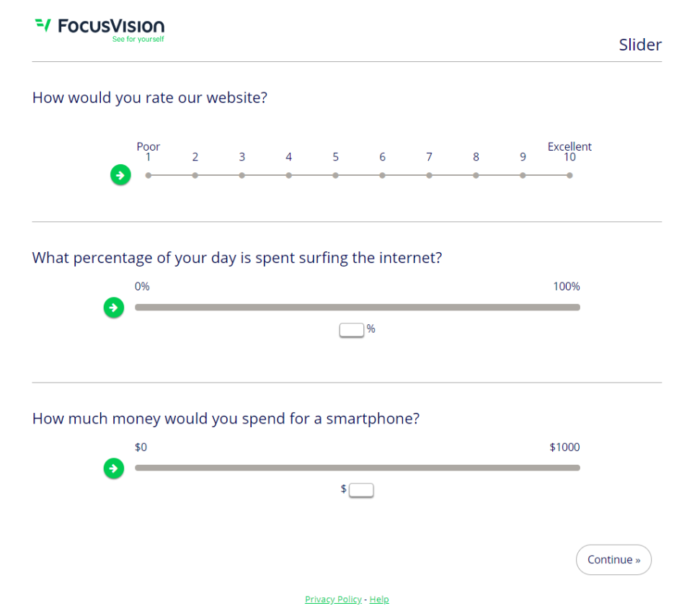This screenshot has height=616, width=692.
Task: Click the green arrow handle on smartphone money slider
Action: coord(113,468)
